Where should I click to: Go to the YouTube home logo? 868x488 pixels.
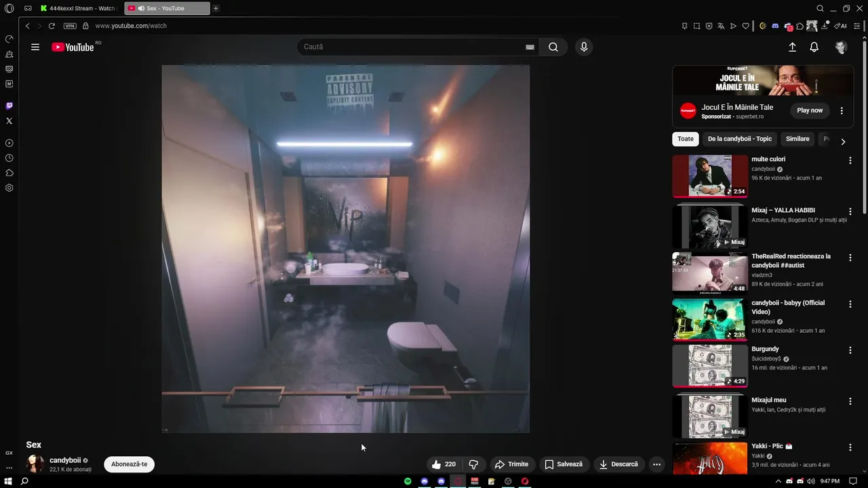click(x=73, y=47)
